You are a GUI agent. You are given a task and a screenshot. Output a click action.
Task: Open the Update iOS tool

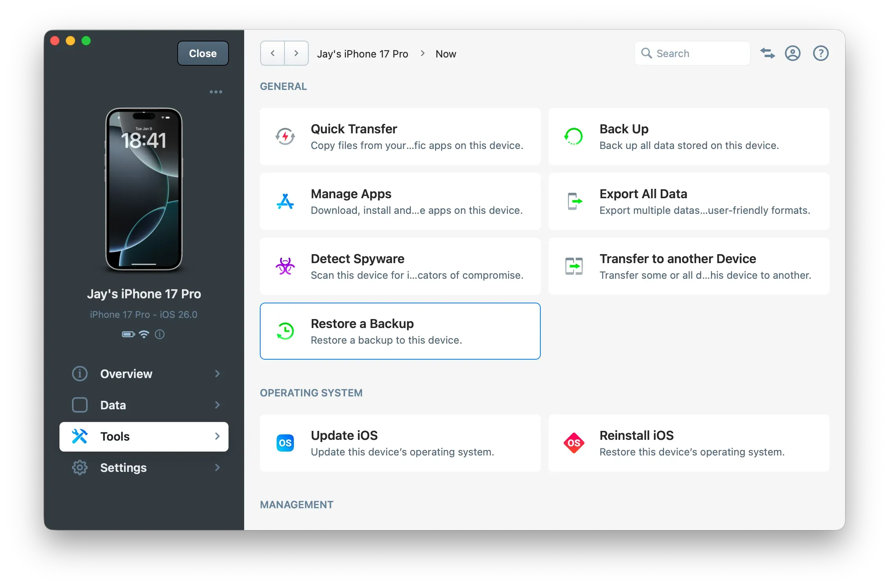click(x=400, y=443)
